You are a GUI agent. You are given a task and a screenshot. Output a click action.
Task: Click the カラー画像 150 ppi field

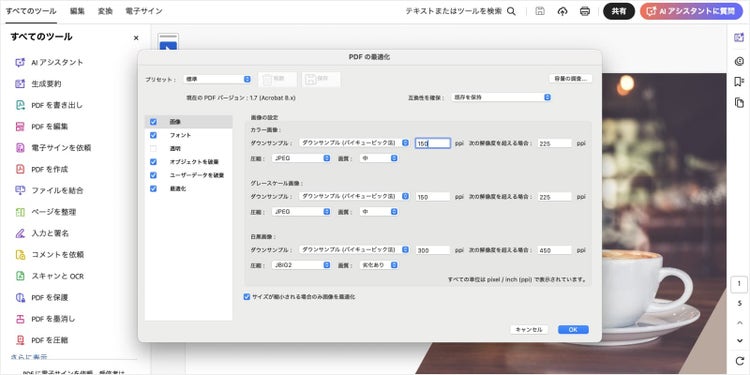[432, 143]
